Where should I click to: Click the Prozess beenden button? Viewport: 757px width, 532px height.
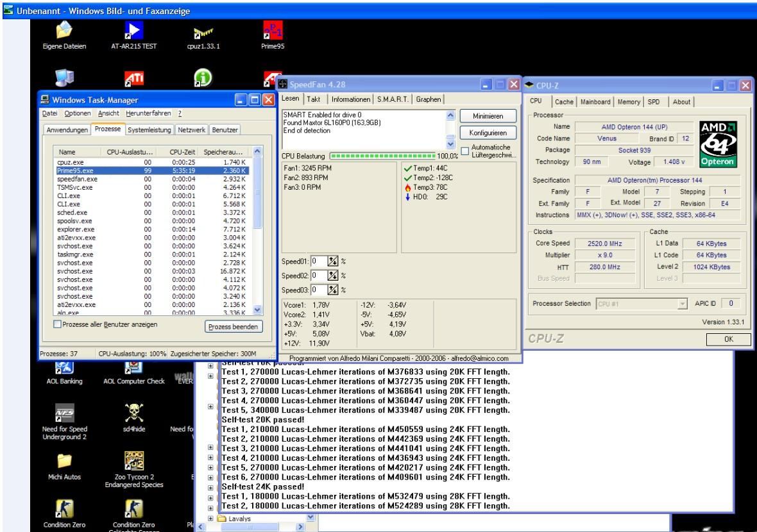(233, 326)
